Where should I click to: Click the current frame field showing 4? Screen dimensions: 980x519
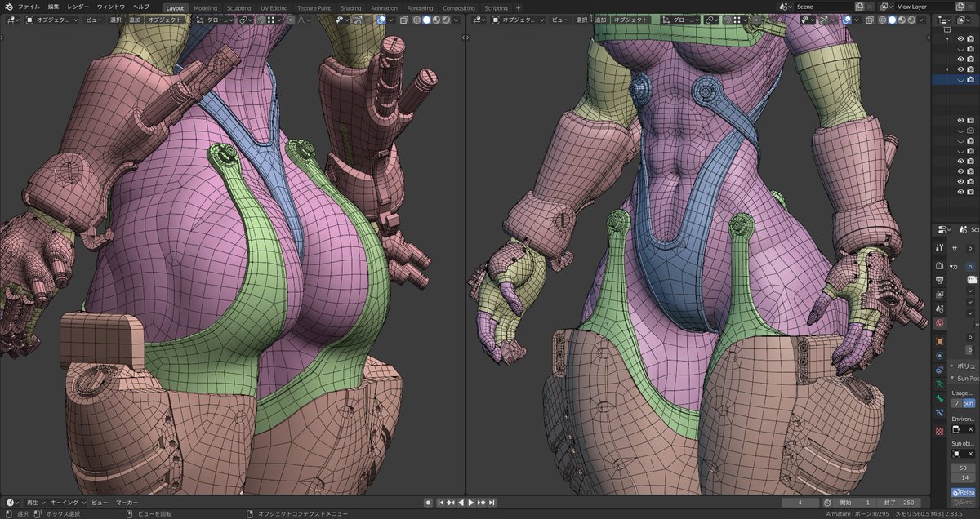coord(800,503)
